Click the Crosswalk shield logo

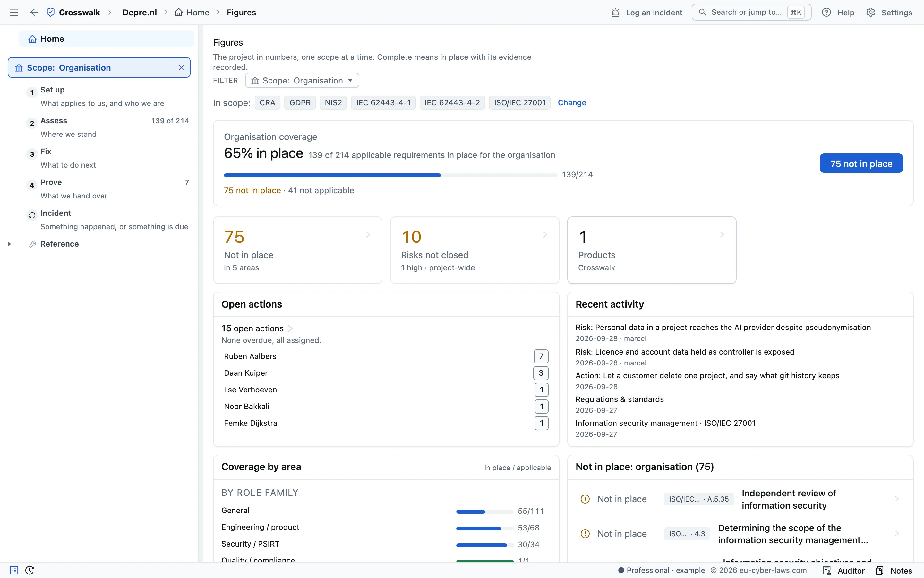(x=50, y=12)
